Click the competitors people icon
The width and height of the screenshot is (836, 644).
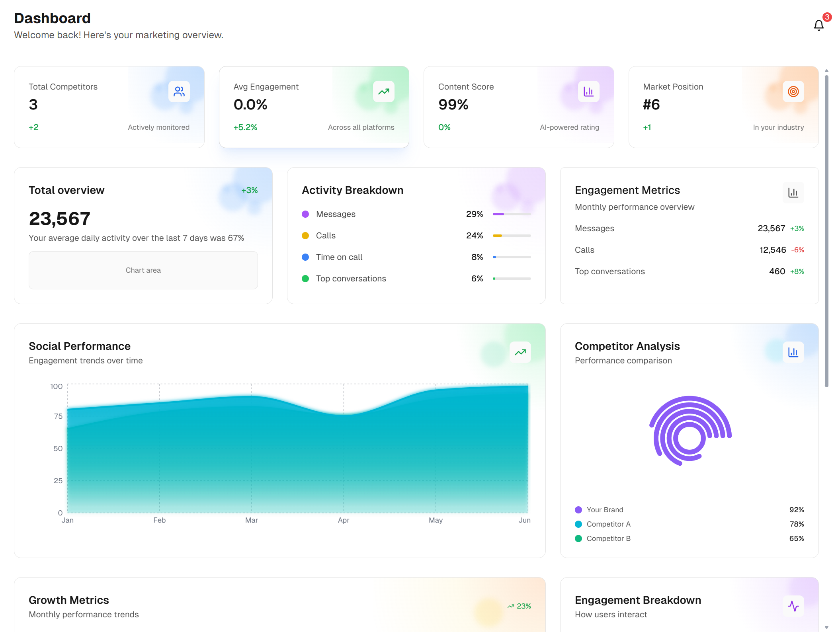(179, 92)
